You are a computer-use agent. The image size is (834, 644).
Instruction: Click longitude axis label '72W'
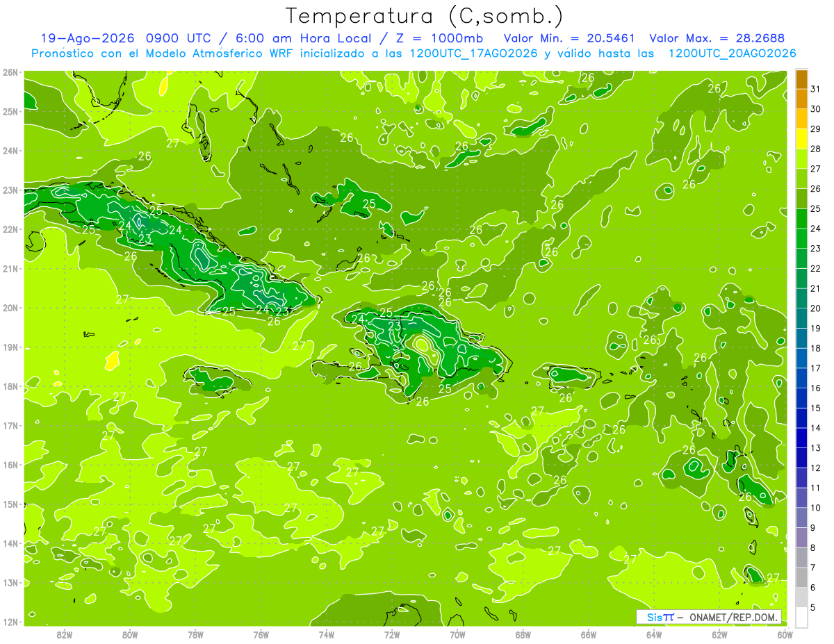(x=392, y=634)
